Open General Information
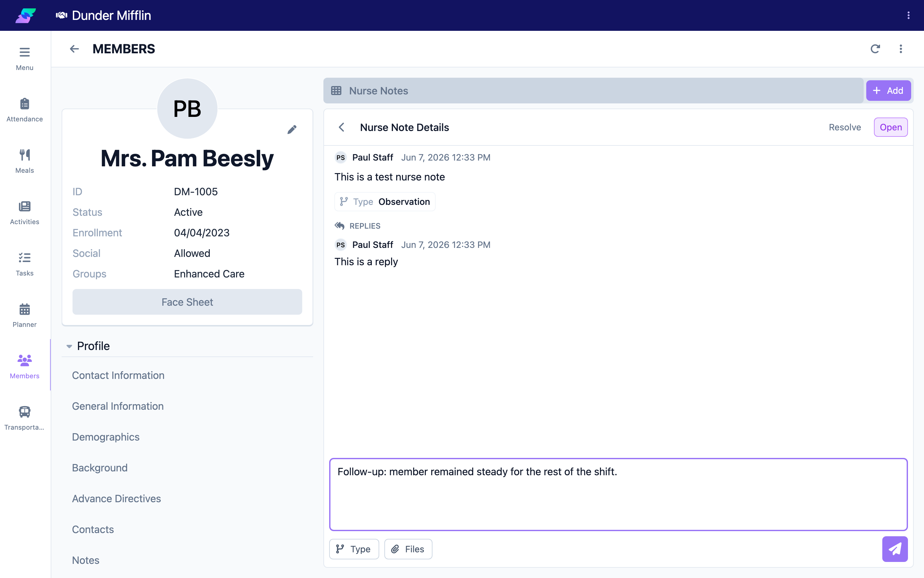The height and width of the screenshot is (578, 924). click(x=118, y=406)
